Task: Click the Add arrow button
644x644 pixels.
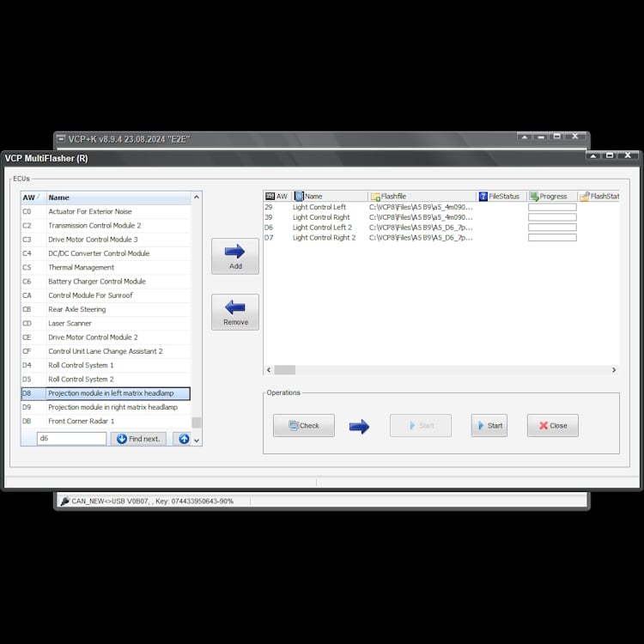Action: 235,256
